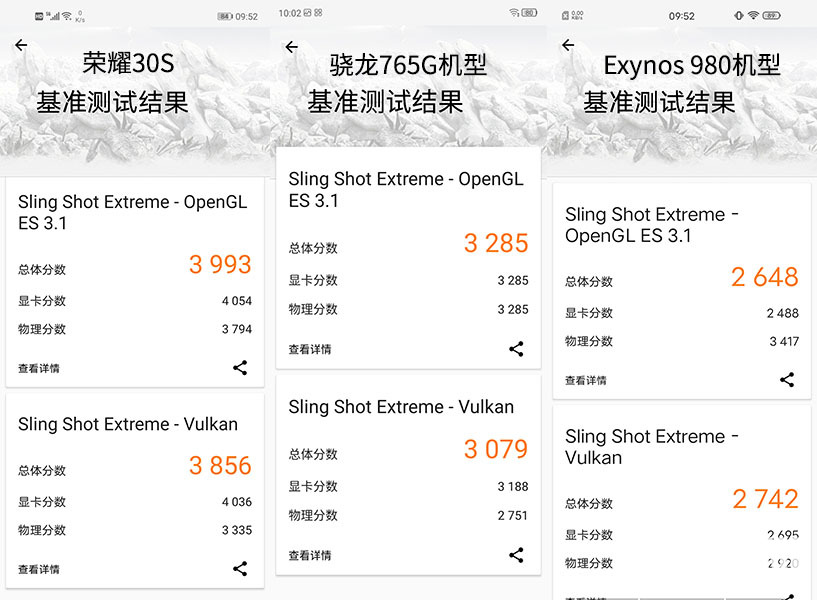
Task: Open 查看详情 for Exynos 980 OpenGL ES 3.1
Action: pyautogui.click(x=586, y=381)
